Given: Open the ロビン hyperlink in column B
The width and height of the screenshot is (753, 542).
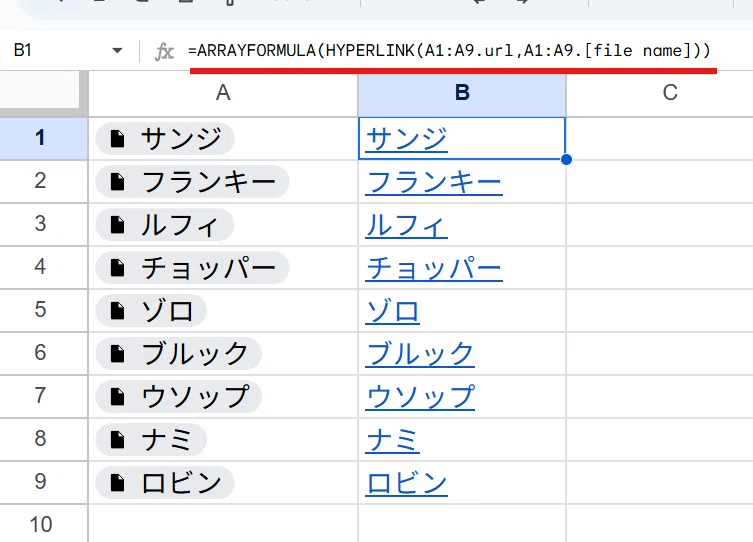Looking at the screenshot, I should (x=407, y=483).
